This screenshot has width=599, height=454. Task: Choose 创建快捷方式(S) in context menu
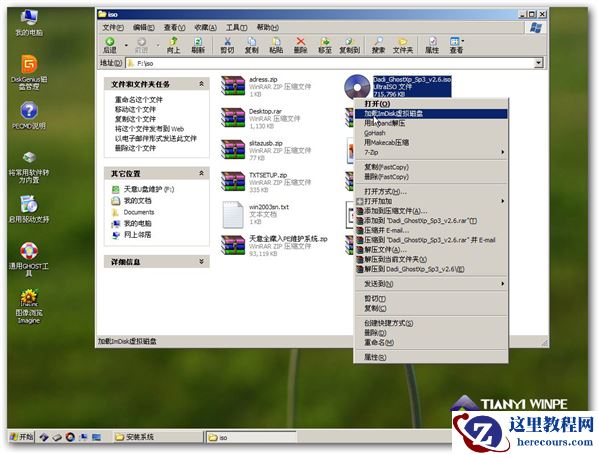coord(431,323)
